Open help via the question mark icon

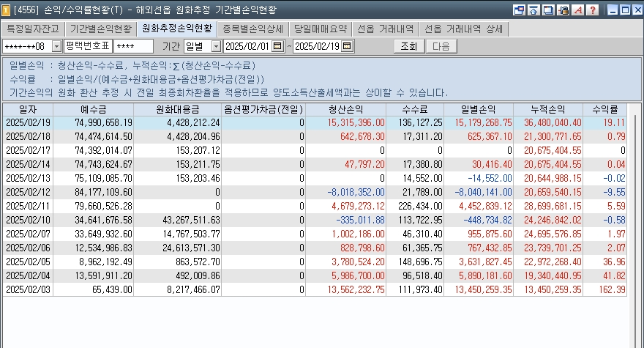593,10
